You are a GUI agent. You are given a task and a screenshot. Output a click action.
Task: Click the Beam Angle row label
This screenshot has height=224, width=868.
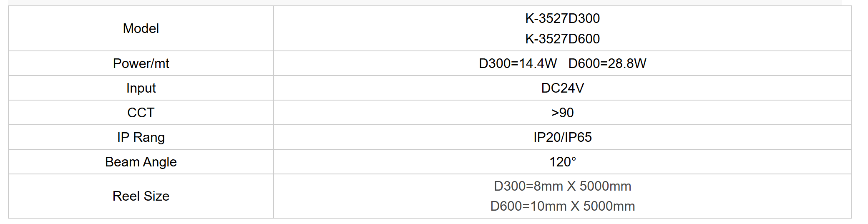tap(141, 162)
